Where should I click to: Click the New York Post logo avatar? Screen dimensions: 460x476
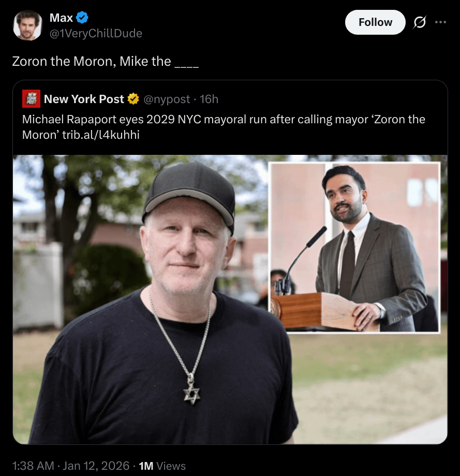point(32,99)
